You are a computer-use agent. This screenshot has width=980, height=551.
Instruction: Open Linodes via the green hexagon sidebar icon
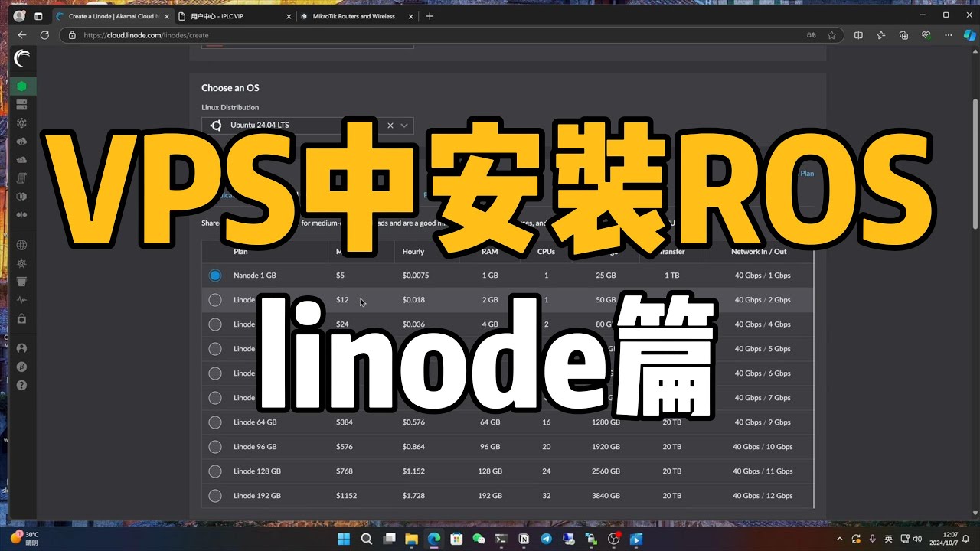[21, 86]
